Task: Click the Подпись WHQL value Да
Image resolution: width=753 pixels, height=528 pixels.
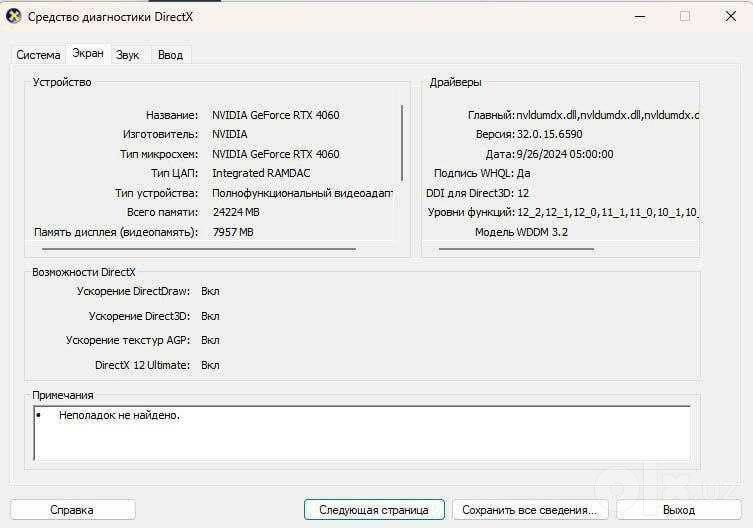Action: [x=523, y=173]
